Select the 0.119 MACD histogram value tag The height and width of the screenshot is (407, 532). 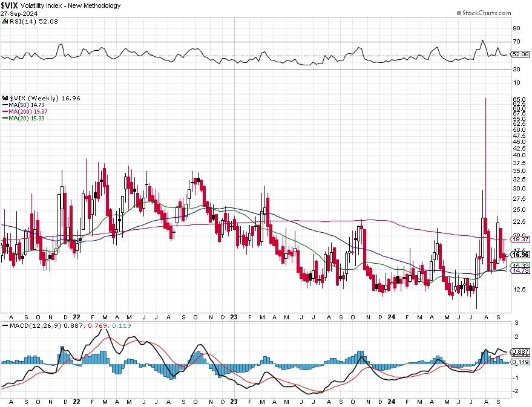click(521, 362)
